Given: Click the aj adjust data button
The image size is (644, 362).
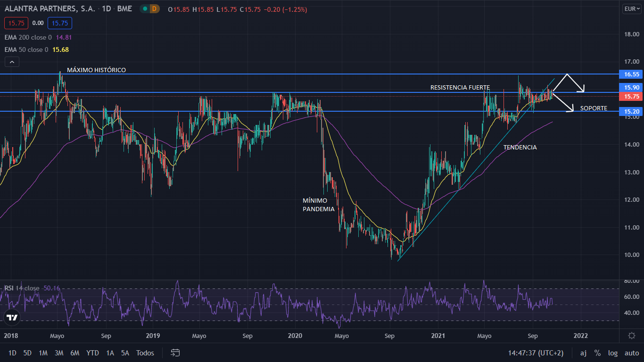Looking at the screenshot, I should coord(583,353).
